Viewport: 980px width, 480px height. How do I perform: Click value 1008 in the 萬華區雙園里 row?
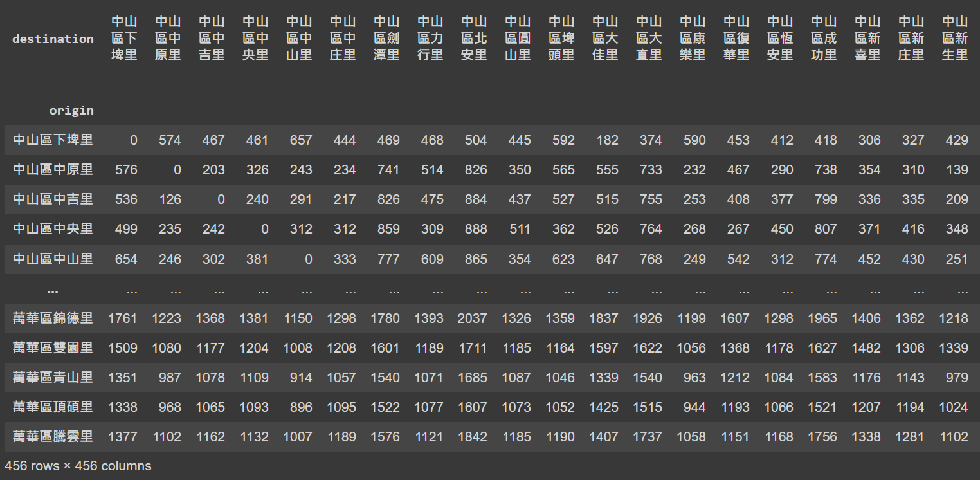pyautogui.click(x=298, y=348)
